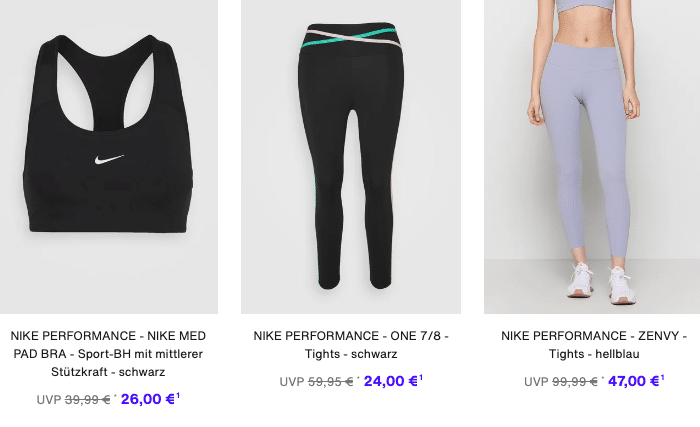Click the footnote marker after 24,00 €
This screenshot has width=700, height=427.
[421, 377]
